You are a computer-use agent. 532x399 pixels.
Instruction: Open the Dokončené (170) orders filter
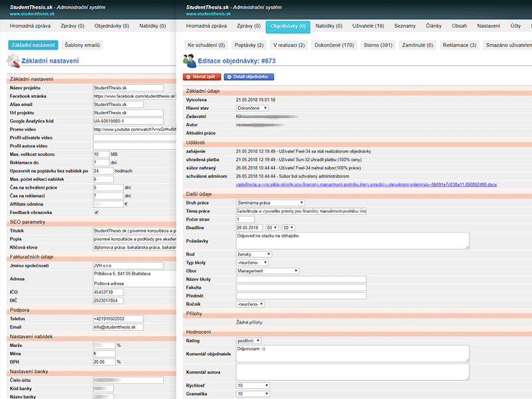pos(334,45)
